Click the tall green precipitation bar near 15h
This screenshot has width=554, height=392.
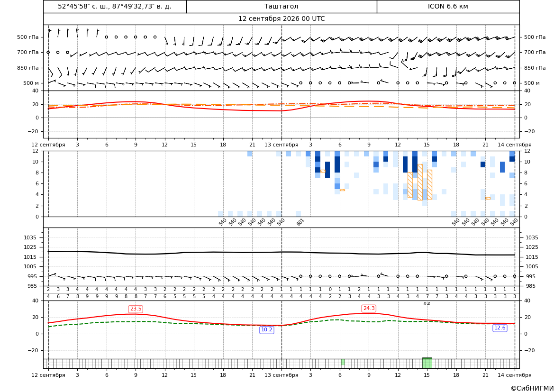point(427,363)
